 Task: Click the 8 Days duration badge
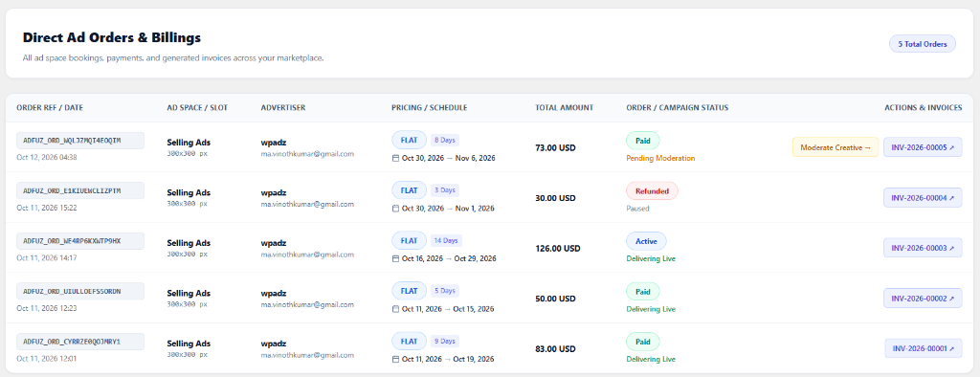pos(444,140)
